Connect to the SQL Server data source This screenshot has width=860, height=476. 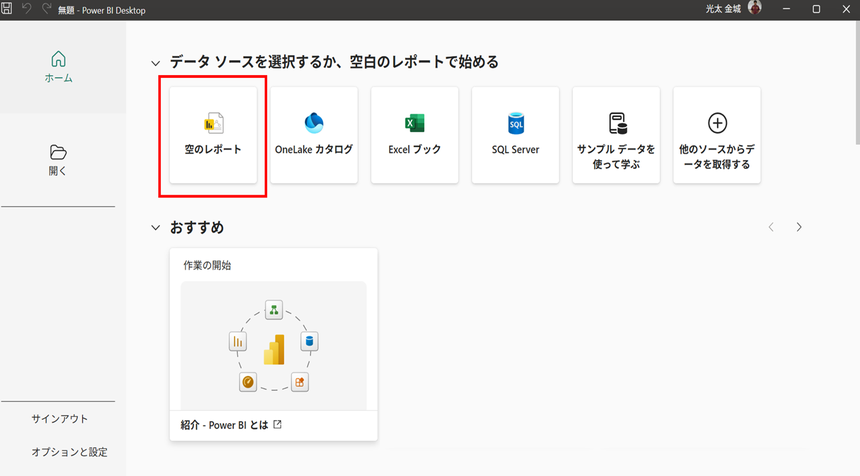(x=516, y=135)
